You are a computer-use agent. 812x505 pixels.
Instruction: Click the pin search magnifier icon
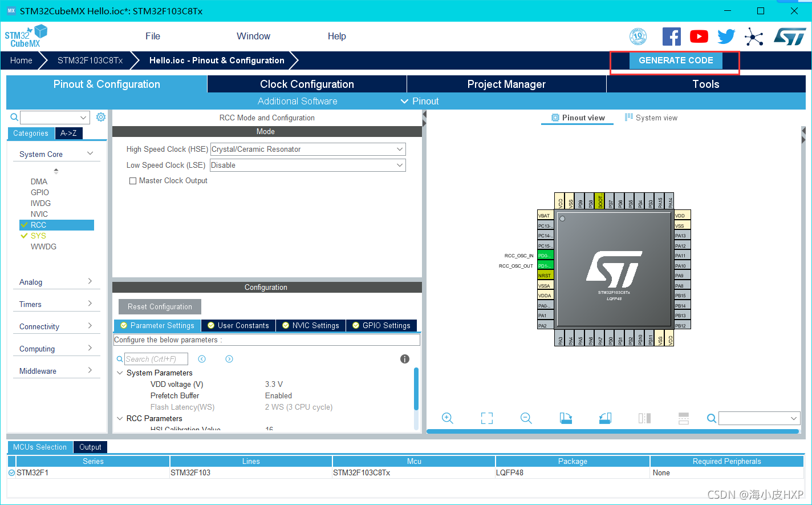pyautogui.click(x=712, y=418)
